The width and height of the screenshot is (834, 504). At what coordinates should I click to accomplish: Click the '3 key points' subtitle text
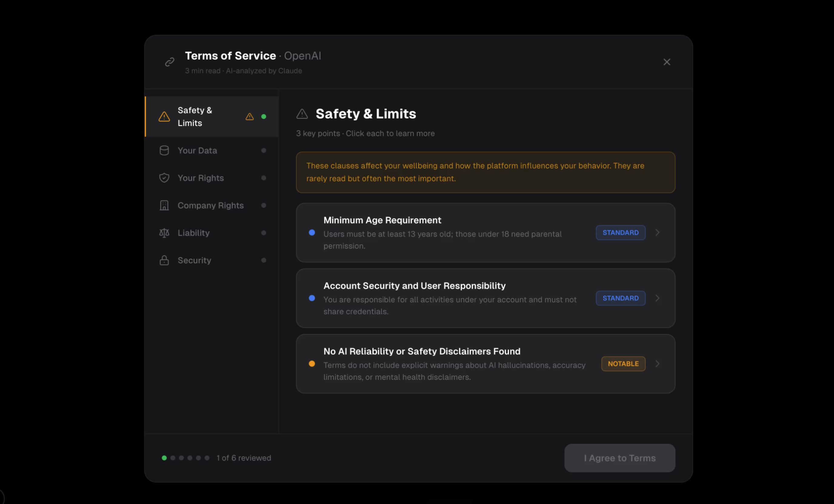(x=318, y=133)
